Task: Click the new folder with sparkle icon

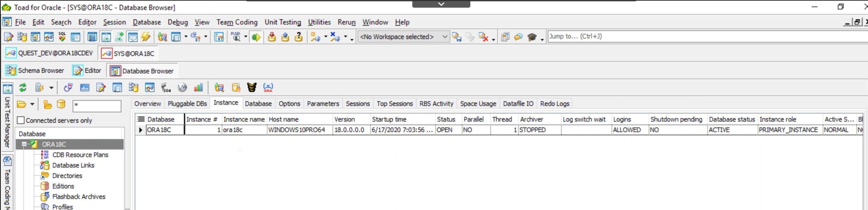Action: point(47,104)
